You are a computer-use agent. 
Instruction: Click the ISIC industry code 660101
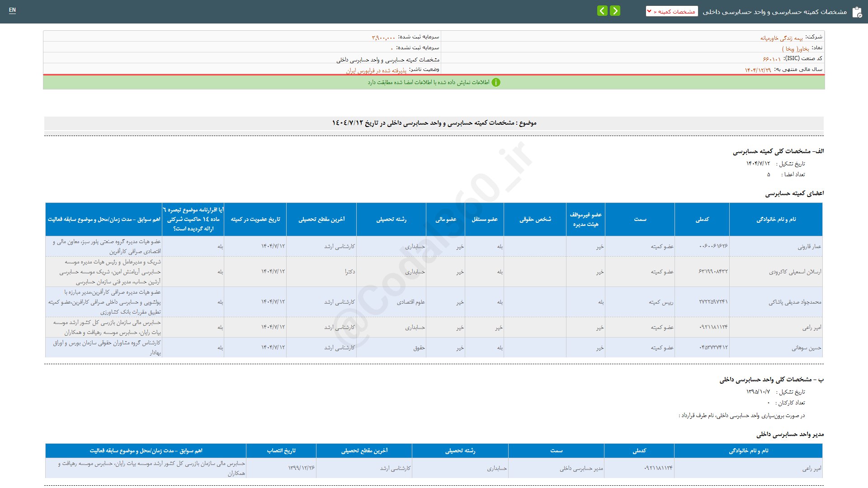pos(772,59)
